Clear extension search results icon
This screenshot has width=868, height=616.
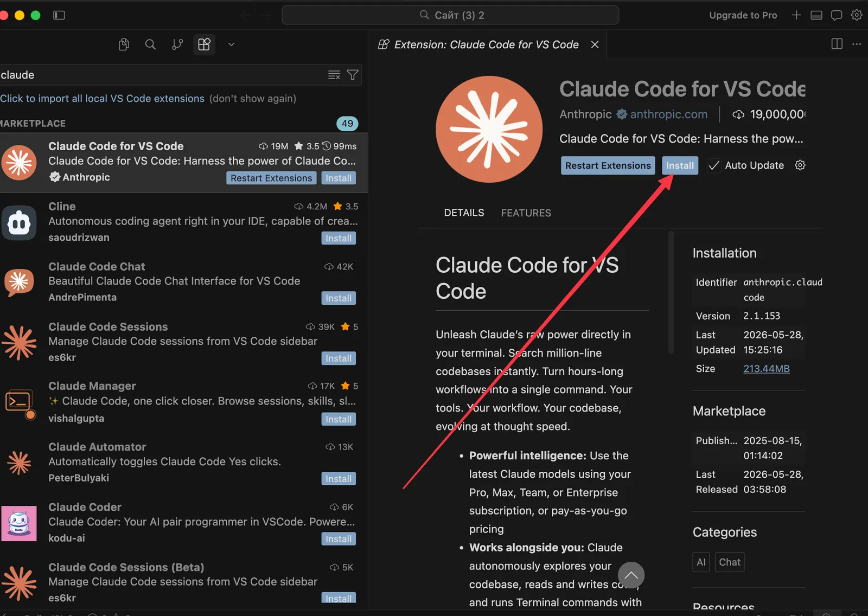coord(334,75)
